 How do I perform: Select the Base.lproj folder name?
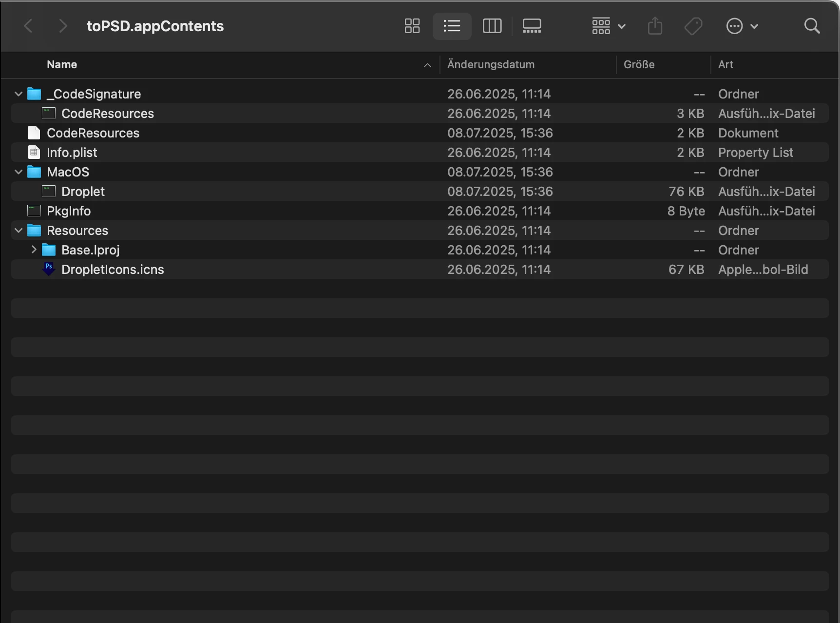(x=91, y=250)
